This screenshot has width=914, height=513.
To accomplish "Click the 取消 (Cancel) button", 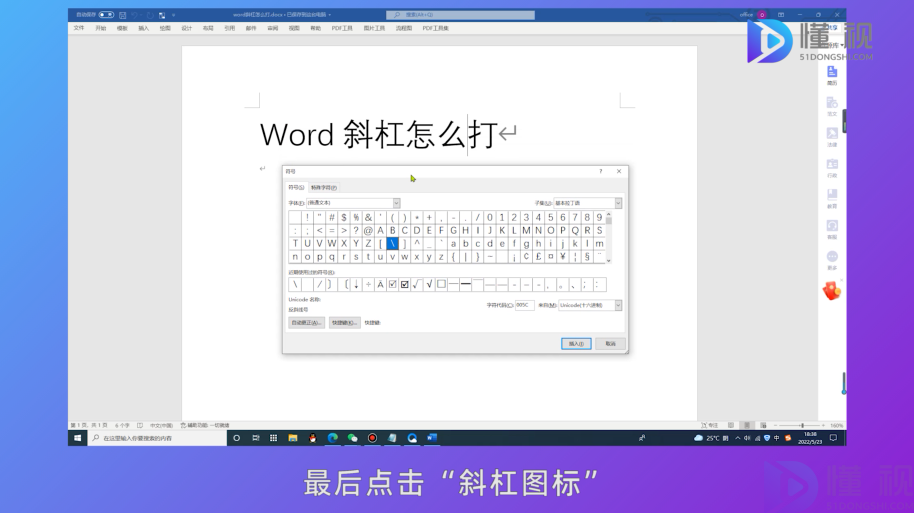I will (x=610, y=344).
